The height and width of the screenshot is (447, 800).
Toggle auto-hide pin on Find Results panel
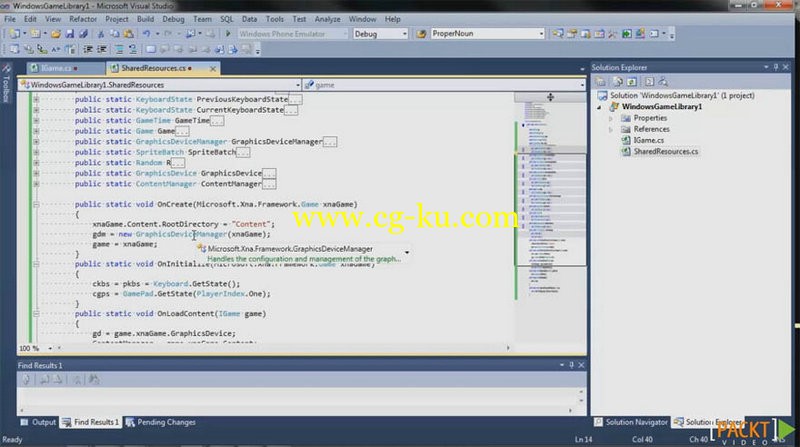pos(571,365)
